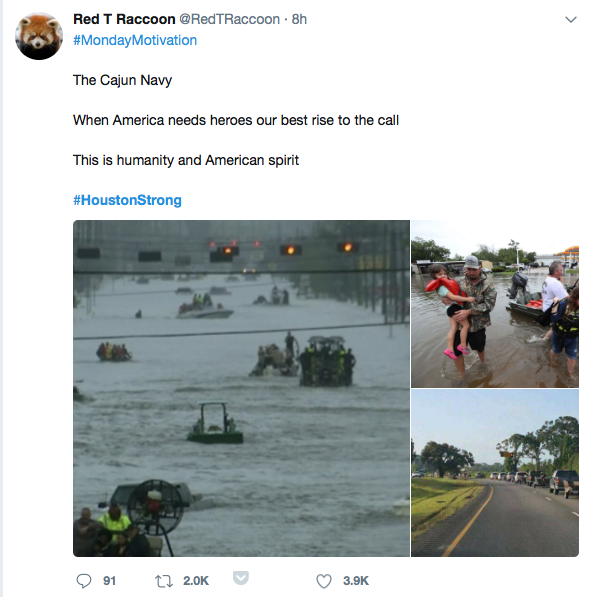
Task: Open Red T Raccoon's red panda avatar
Action: (x=39, y=36)
